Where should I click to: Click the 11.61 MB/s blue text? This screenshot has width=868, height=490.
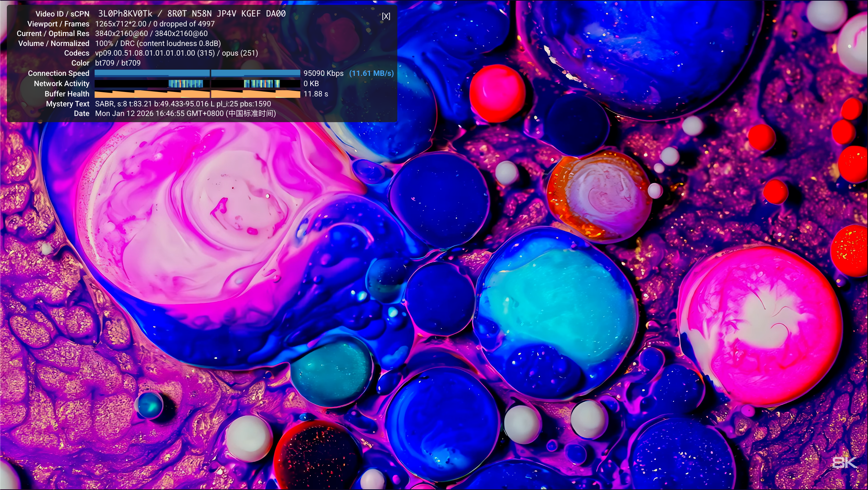point(371,73)
